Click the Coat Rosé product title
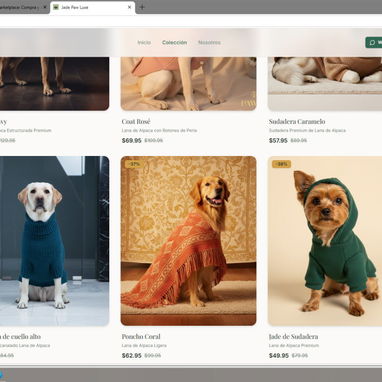 coord(136,122)
